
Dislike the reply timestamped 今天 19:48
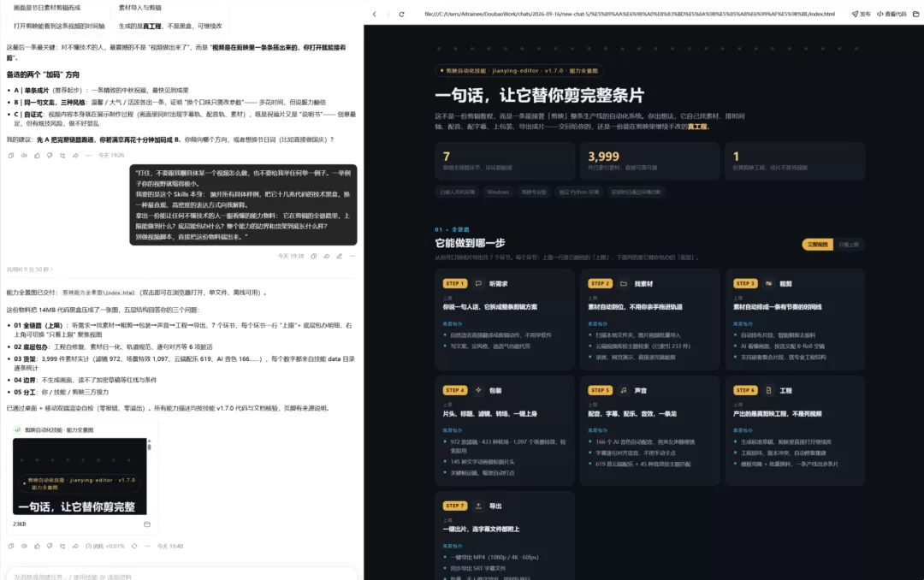coord(50,547)
